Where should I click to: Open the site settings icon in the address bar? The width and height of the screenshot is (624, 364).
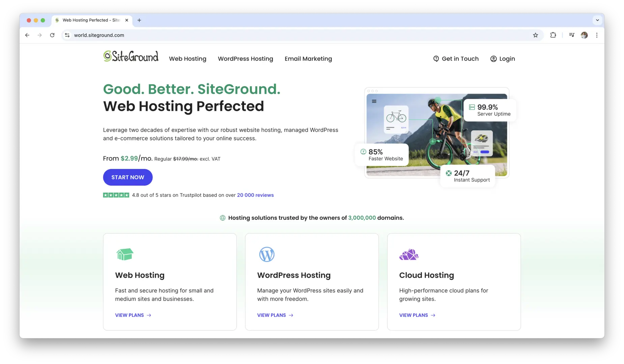coord(67,35)
